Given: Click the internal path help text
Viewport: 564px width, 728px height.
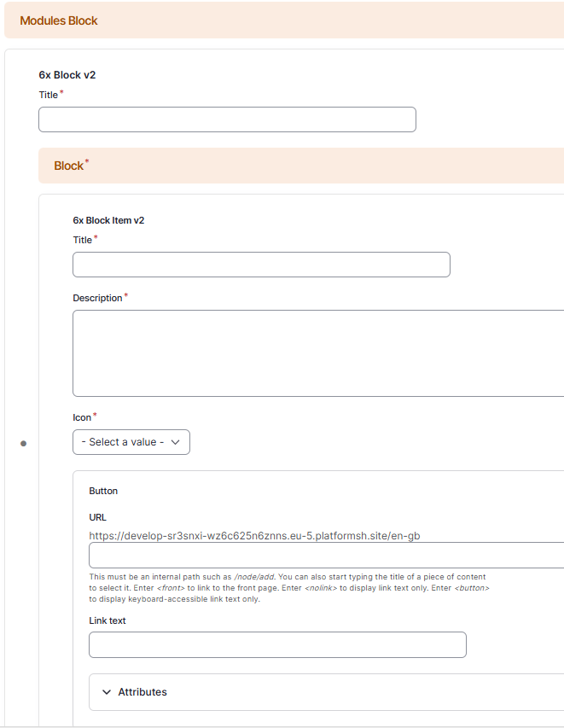Looking at the screenshot, I should point(289,588).
